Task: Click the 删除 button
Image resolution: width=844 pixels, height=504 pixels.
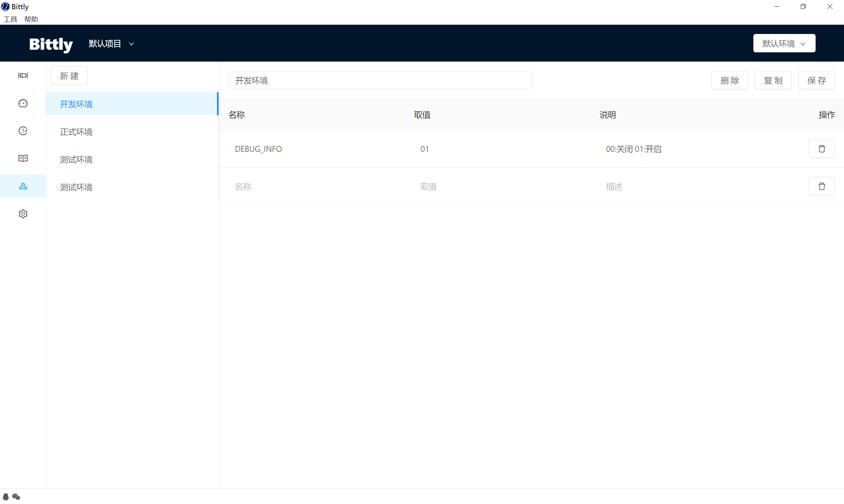Action: click(730, 80)
